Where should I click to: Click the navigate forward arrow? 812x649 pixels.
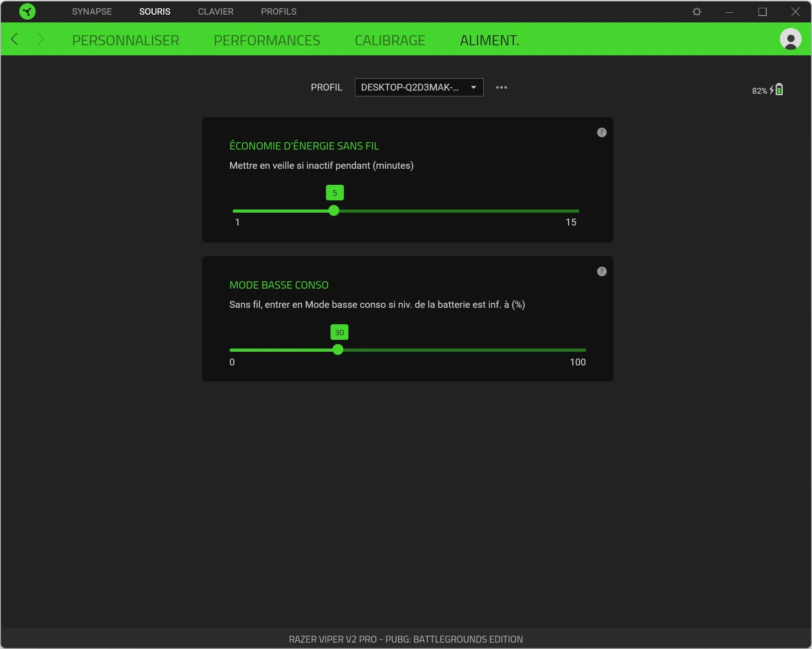41,39
